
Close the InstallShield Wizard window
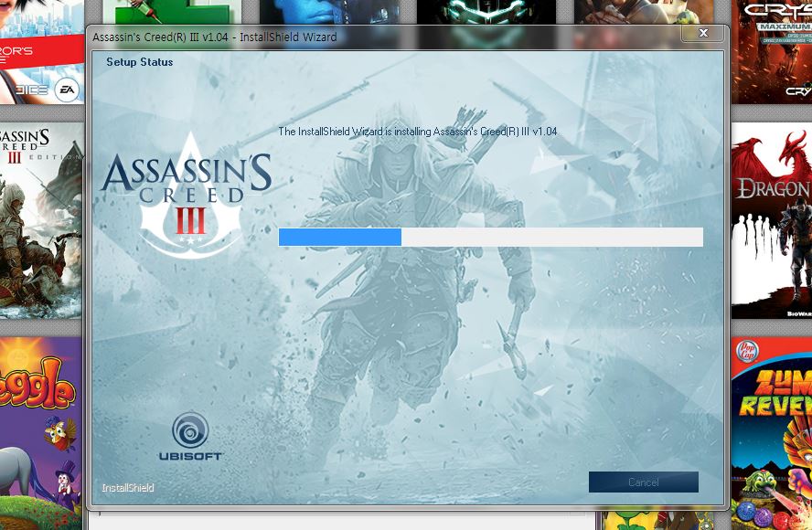[x=703, y=33]
